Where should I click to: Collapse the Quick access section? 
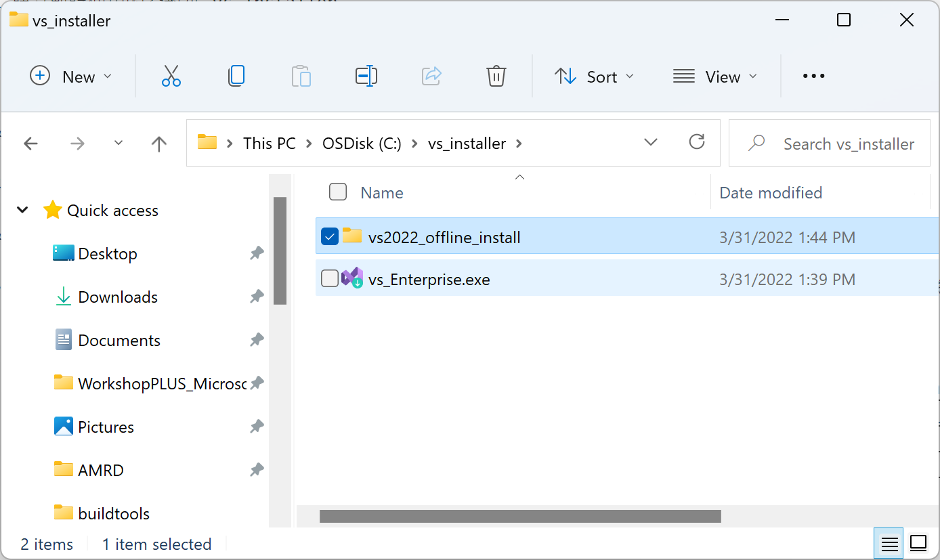pos(22,210)
